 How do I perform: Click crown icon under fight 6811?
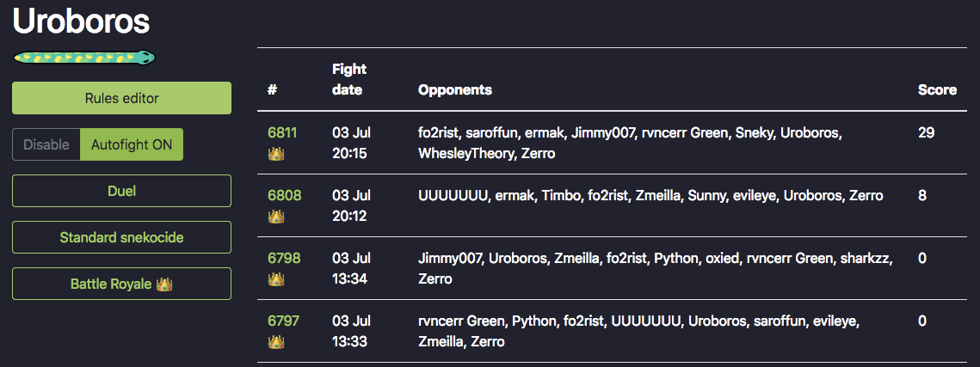click(276, 154)
